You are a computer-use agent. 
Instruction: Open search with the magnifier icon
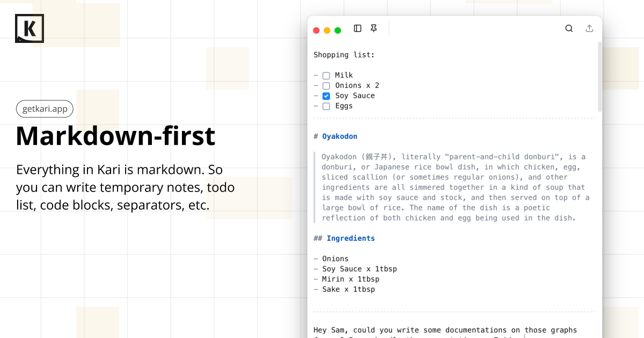pyautogui.click(x=569, y=28)
